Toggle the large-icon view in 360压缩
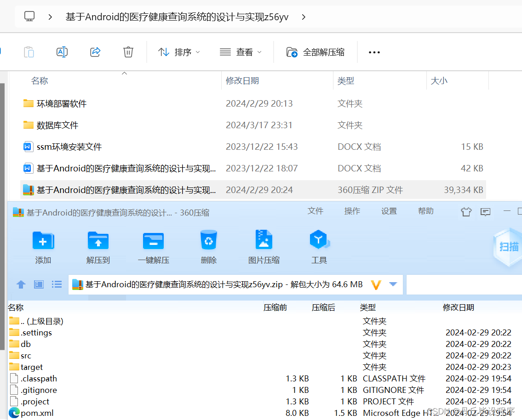The height and width of the screenshot is (420, 522). [39, 284]
